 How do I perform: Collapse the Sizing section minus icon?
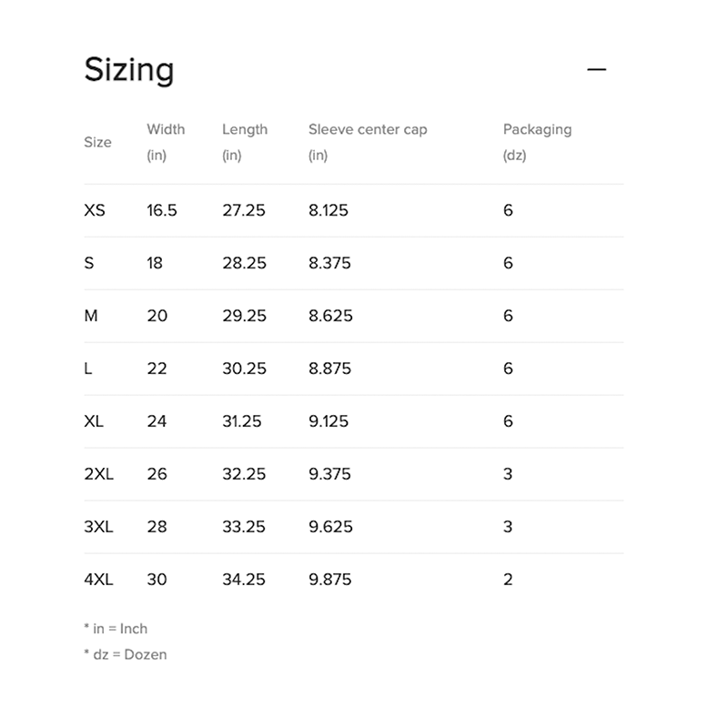click(x=597, y=70)
